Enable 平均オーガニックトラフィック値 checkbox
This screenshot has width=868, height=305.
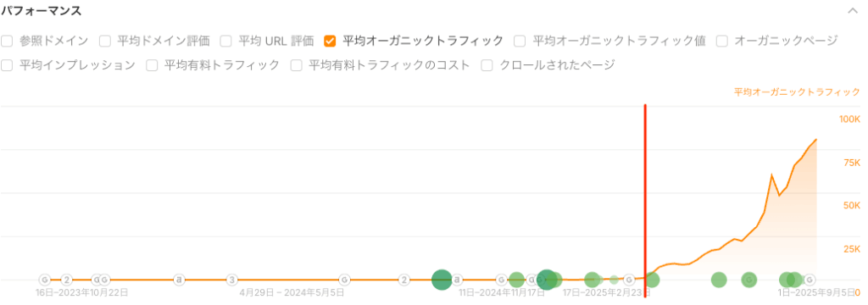pyautogui.click(x=520, y=41)
